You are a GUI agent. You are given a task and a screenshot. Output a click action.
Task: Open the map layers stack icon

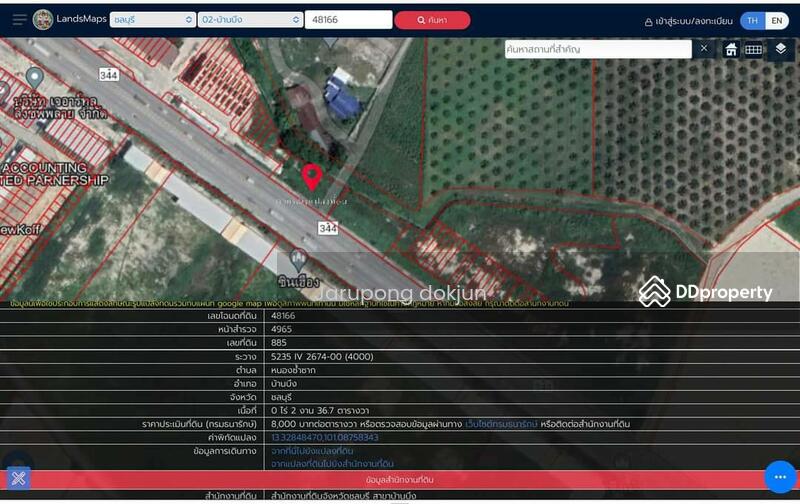tap(780, 49)
